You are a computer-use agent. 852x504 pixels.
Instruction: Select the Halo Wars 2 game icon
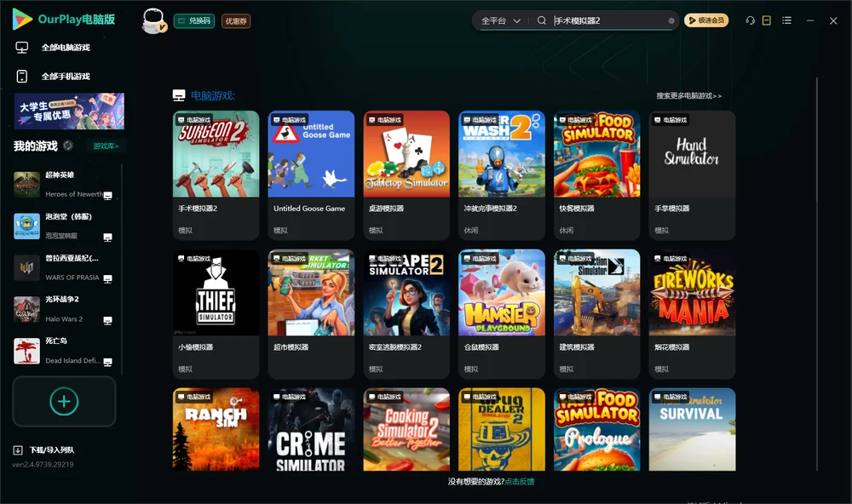point(26,310)
